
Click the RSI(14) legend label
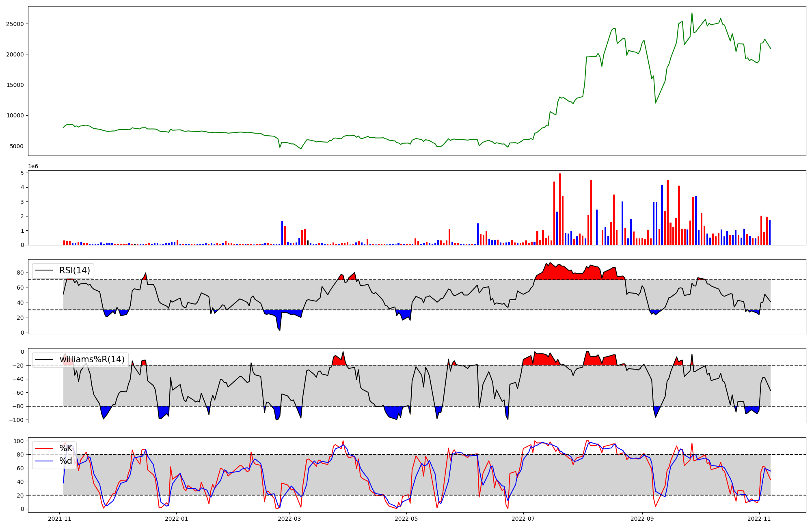[75, 270]
